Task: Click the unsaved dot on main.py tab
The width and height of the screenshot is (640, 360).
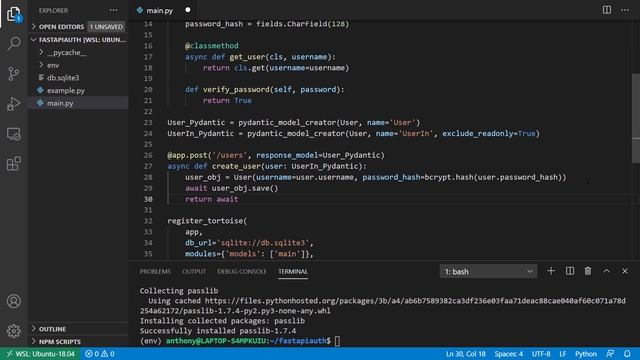Action: pyautogui.click(x=188, y=10)
